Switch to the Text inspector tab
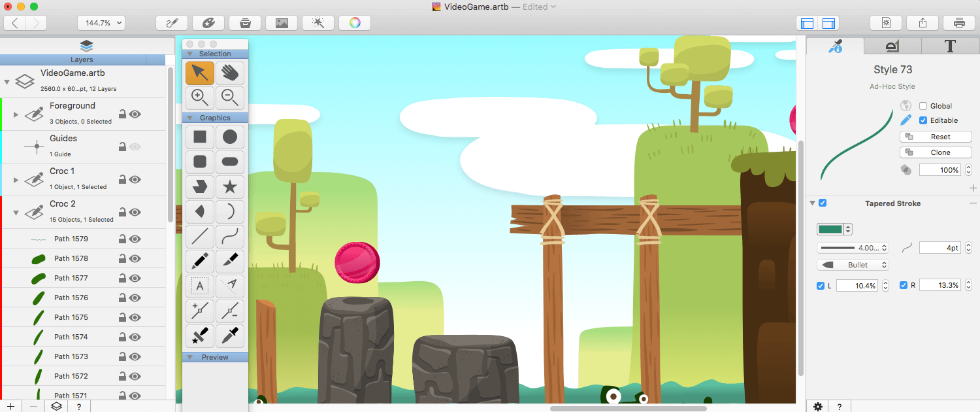This screenshot has width=980, height=412. point(950,46)
